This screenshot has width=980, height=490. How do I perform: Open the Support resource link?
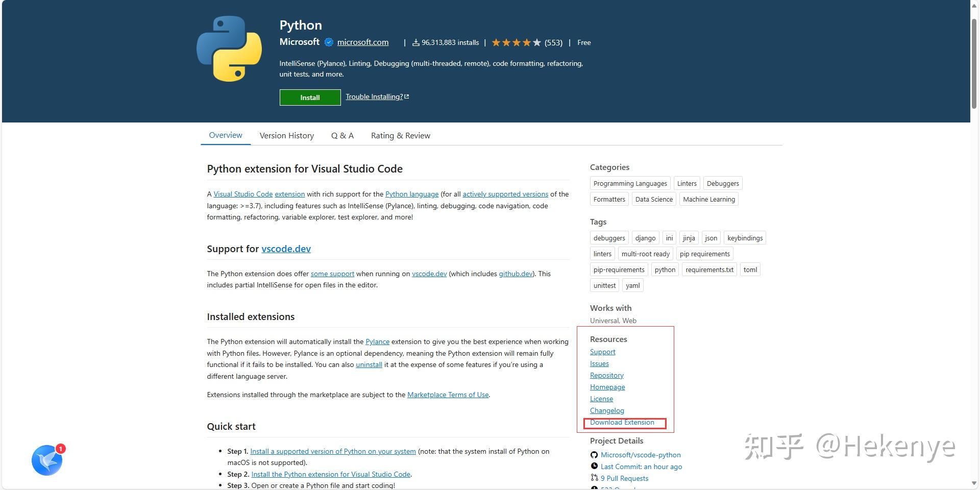tap(603, 352)
